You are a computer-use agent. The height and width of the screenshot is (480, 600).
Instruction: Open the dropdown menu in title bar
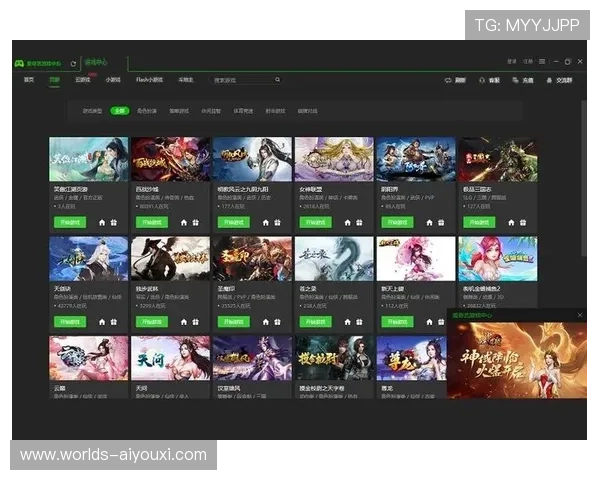pos(544,62)
